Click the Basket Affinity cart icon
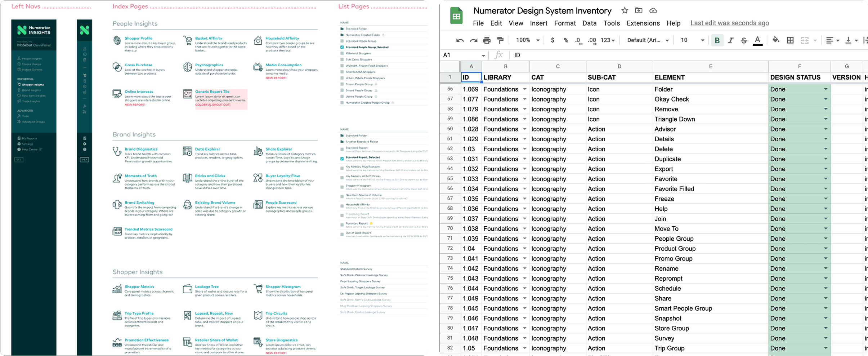 188,40
